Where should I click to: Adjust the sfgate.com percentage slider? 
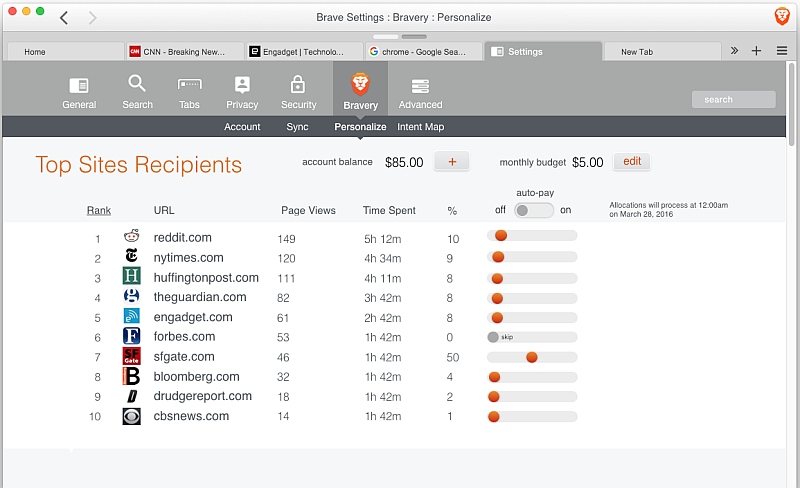click(532, 357)
